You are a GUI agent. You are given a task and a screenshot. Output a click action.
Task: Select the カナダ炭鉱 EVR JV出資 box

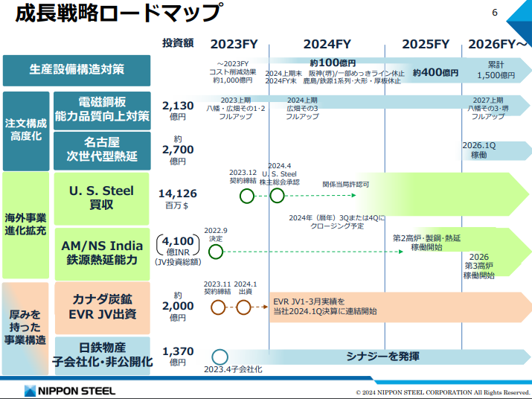coord(103,307)
